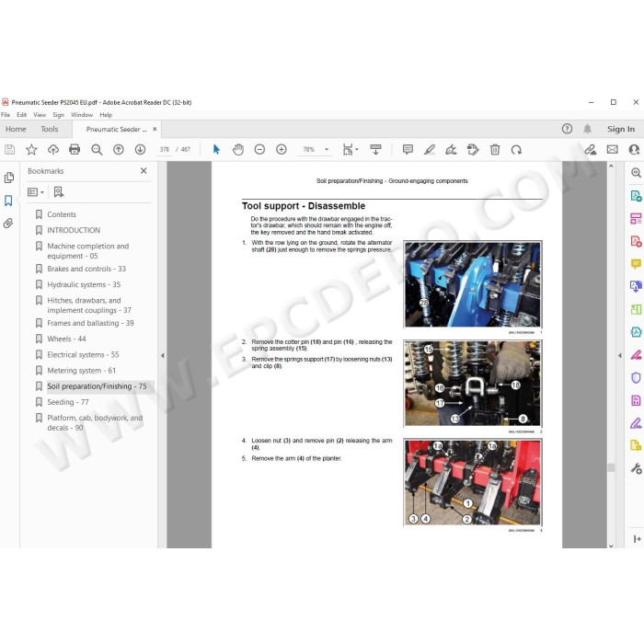Open the Edit menu
Image resolution: width=644 pixels, height=644 pixels.
(x=22, y=115)
